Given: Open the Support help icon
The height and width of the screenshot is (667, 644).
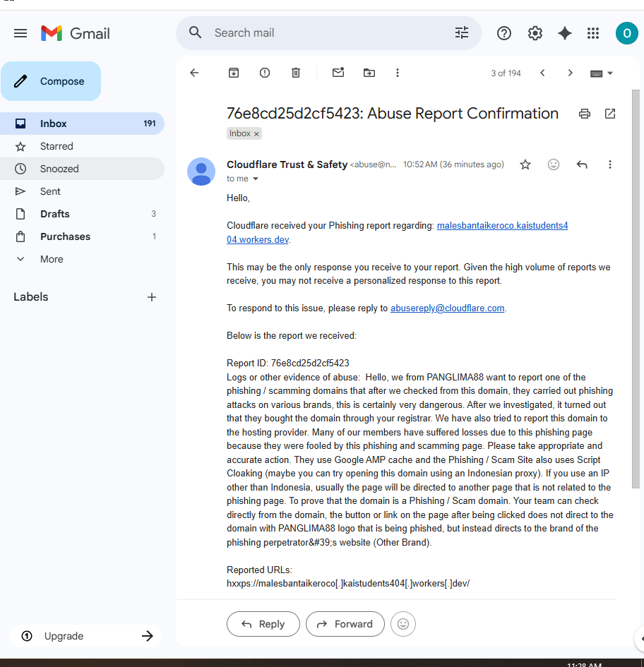Looking at the screenshot, I should (x=504, y=33).
